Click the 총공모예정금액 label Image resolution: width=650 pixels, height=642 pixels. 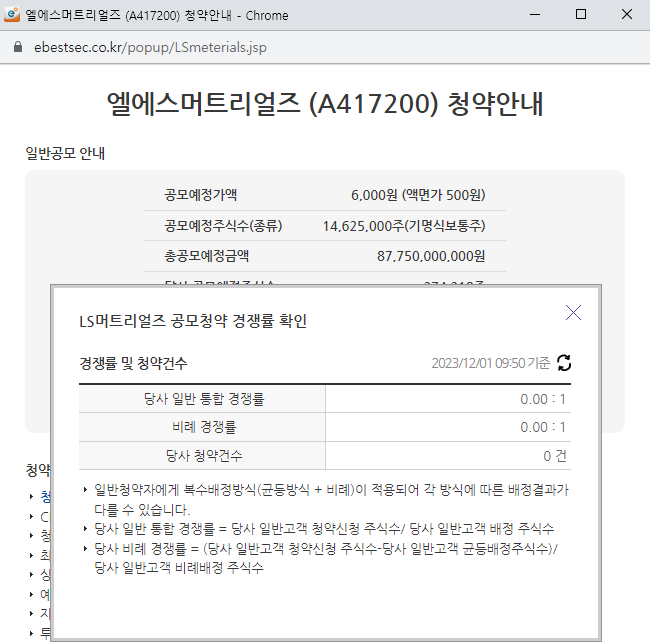click(206, 256)
